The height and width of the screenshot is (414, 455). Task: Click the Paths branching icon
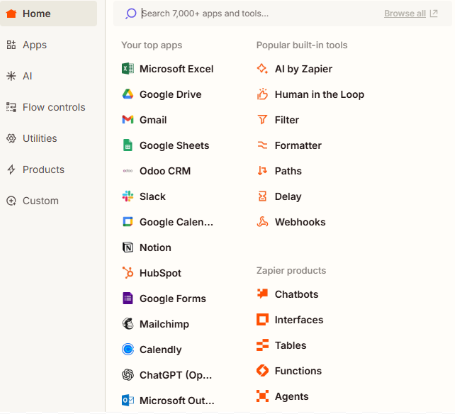click(x=262, y=171)
